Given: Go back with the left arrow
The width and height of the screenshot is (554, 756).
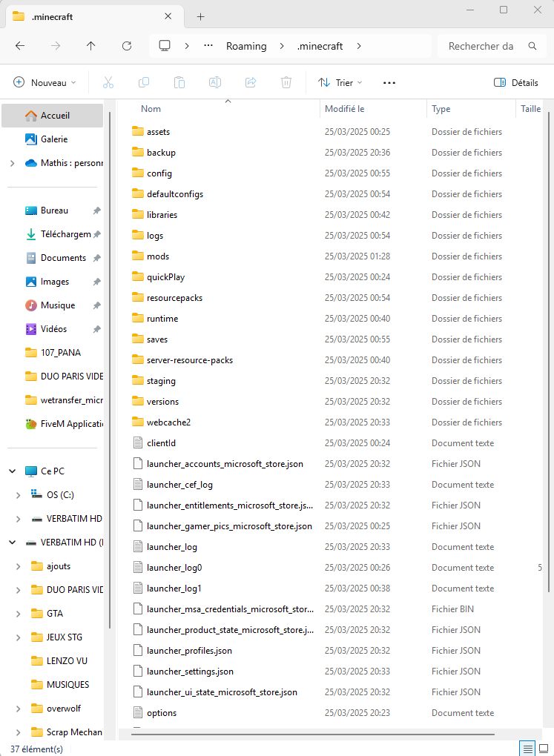Looking at the screenshot, I should tap(20, 46).
